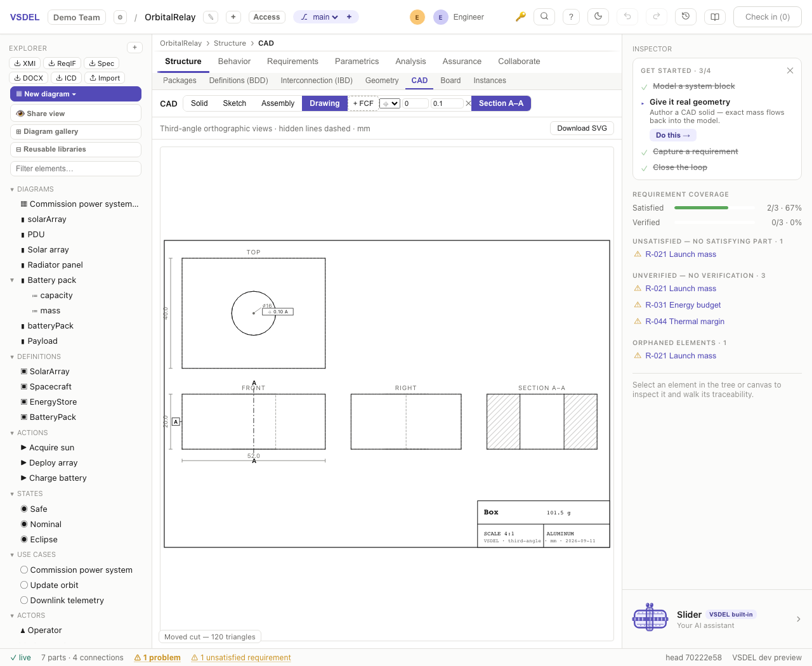Select Radiator panel in explorer tree
This screenshot has width=812, height=666.
(x=55, y=265)
